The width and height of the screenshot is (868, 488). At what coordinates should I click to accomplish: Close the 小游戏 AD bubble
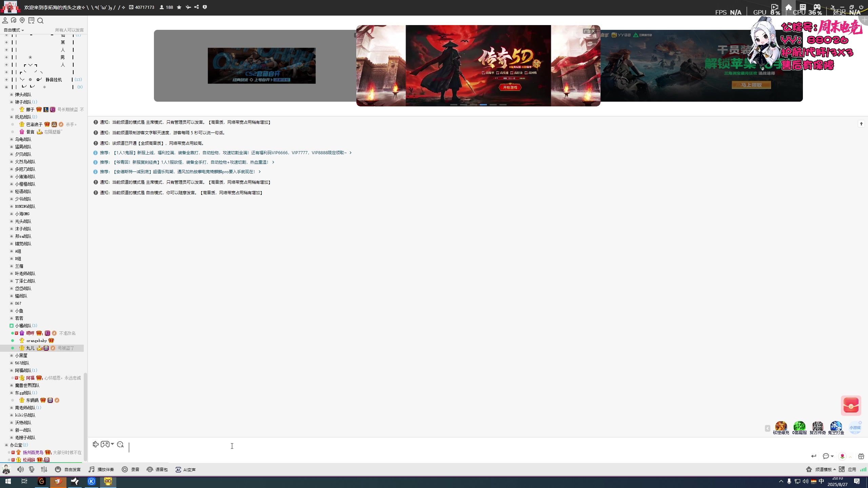[x=860, y=423]
